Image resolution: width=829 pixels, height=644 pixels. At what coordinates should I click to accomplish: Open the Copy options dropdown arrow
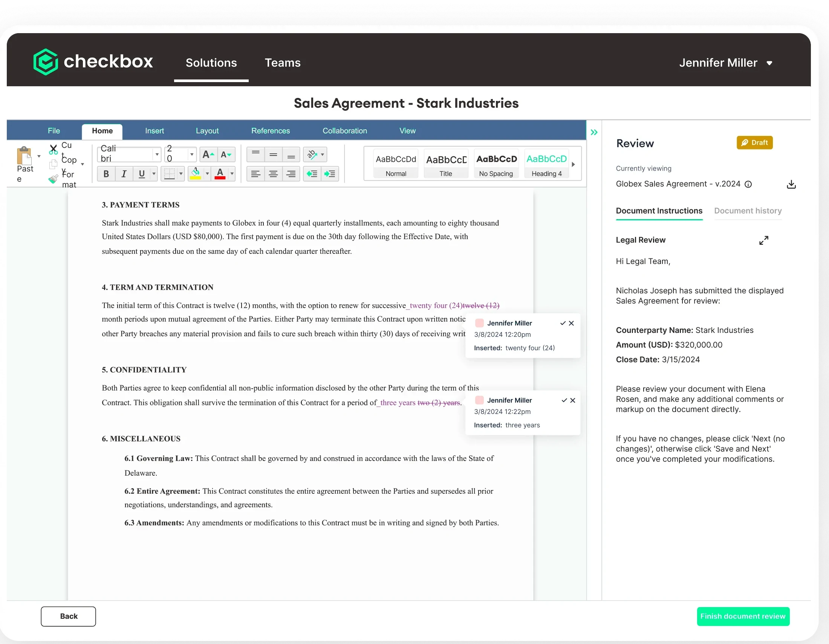point(83,164)
